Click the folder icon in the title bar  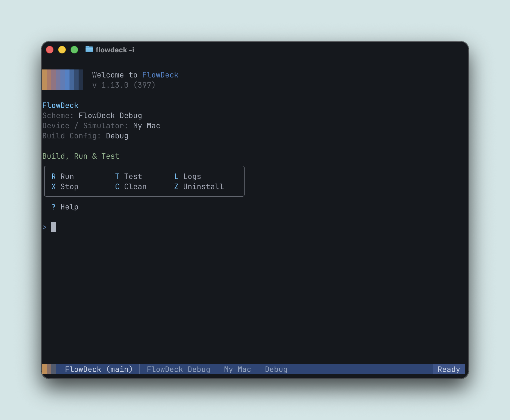coord(89,49)
